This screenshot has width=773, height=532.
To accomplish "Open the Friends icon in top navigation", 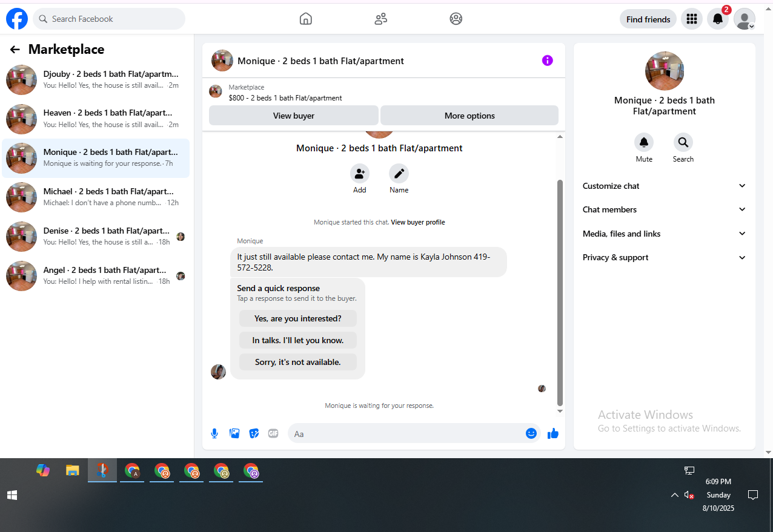I will [381, 19].
